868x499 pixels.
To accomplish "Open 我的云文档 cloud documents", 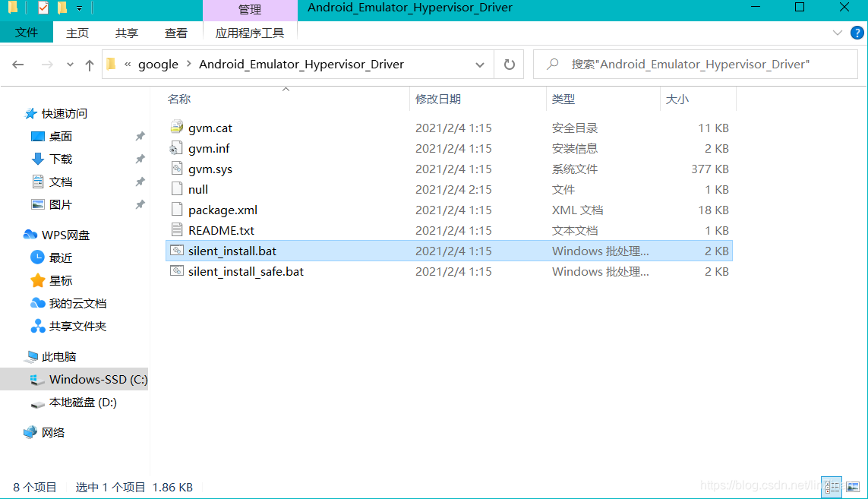I will [77, 303].
